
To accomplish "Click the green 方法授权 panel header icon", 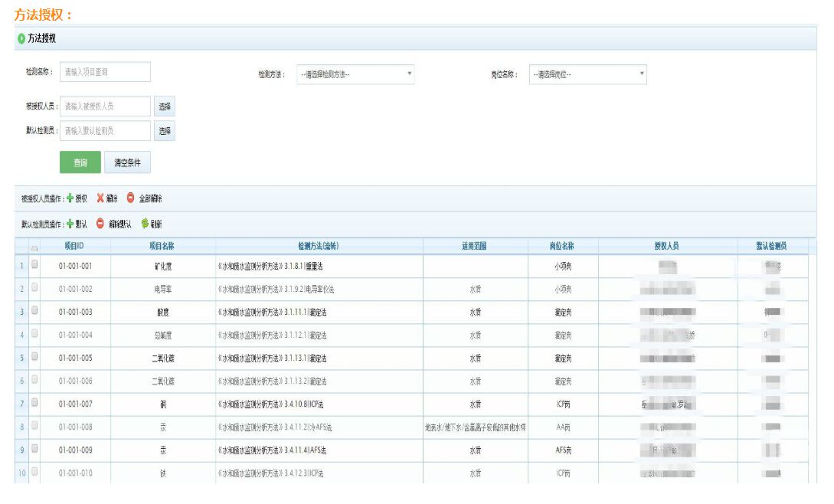I will tap(21, 38).
